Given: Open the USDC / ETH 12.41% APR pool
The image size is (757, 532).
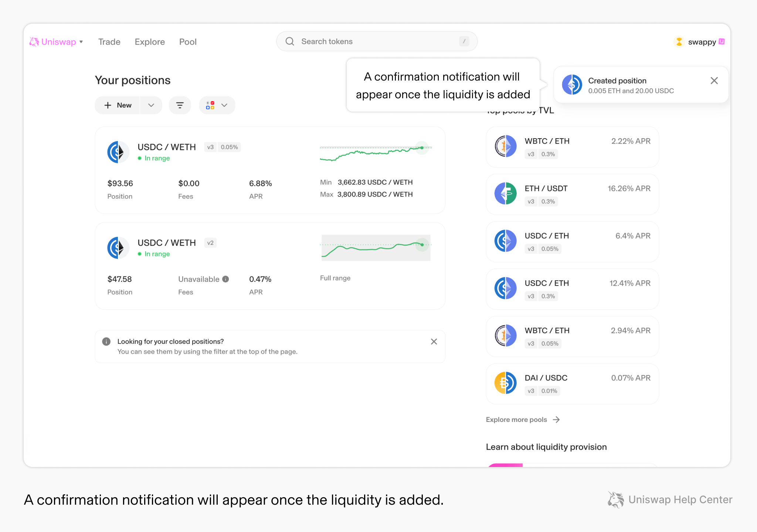Looking at the screenshot, I should coord(572,289).
